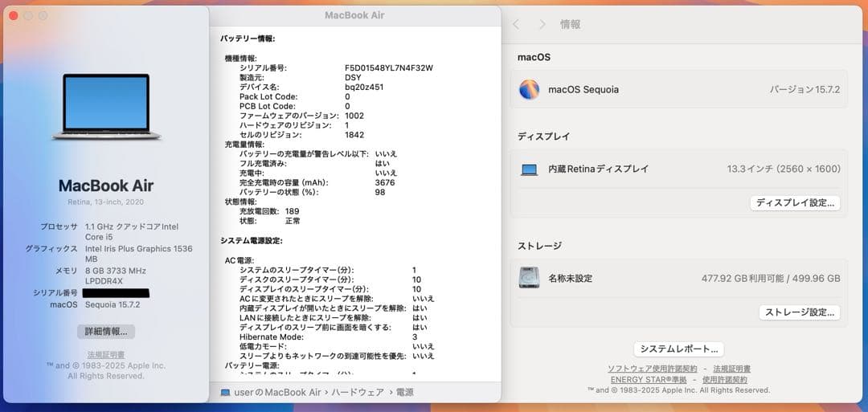Click the built-in Retina display icon
The width and height of the screenshot is (868, 412).
[x=529, y=169]
